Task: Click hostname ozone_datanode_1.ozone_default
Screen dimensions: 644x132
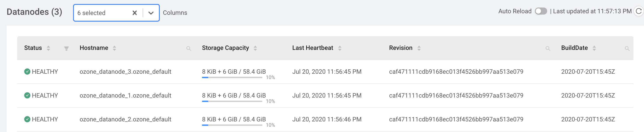Action: pos(125,96)
